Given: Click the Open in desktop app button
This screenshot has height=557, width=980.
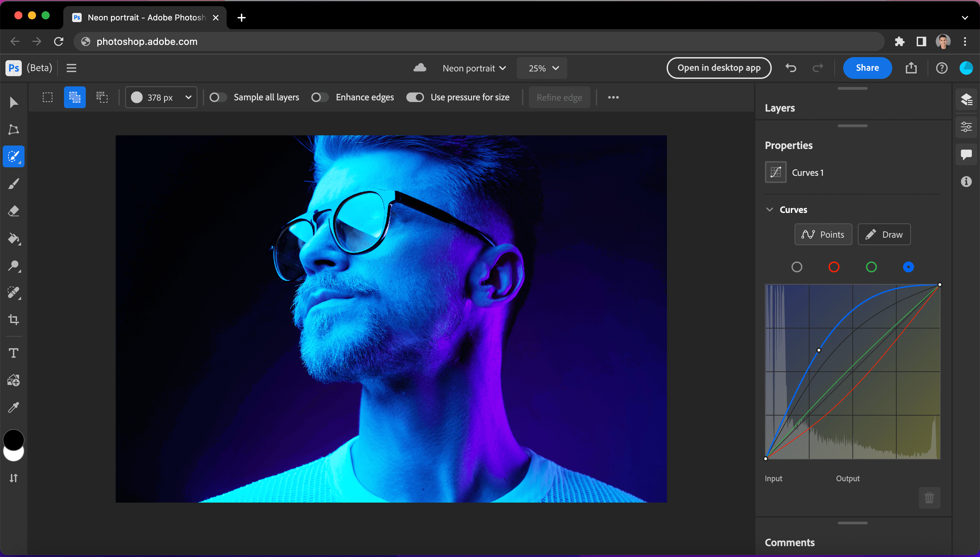Looking at the screenshot, I should (x=719, y=68).
